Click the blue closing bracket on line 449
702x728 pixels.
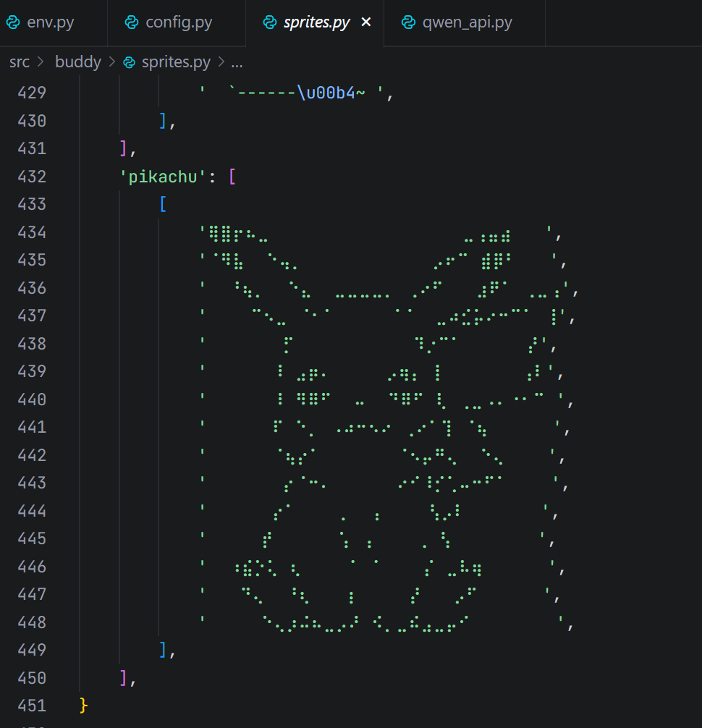click(163, 650)
